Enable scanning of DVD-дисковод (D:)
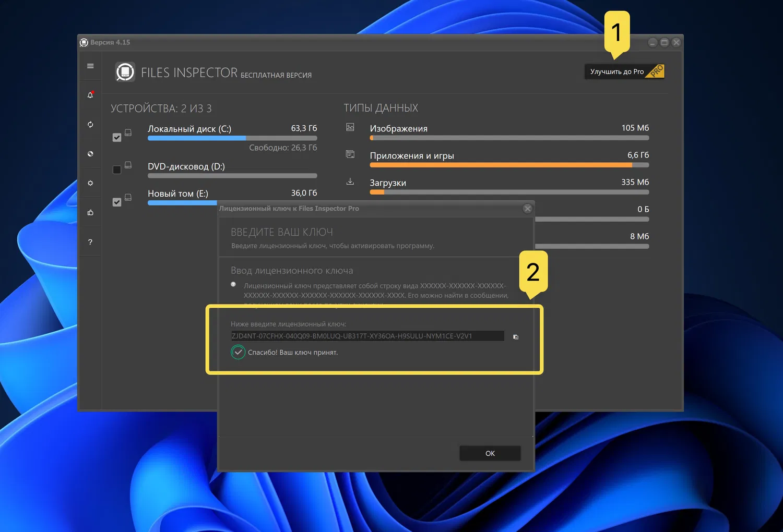Viewport: 783px width, 532px height. tap(116, 170)
